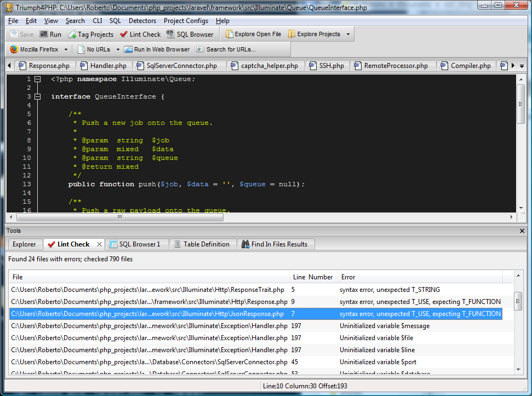Click the Handler.php tab file icon
532x396 pixels.
coord(84,66)
